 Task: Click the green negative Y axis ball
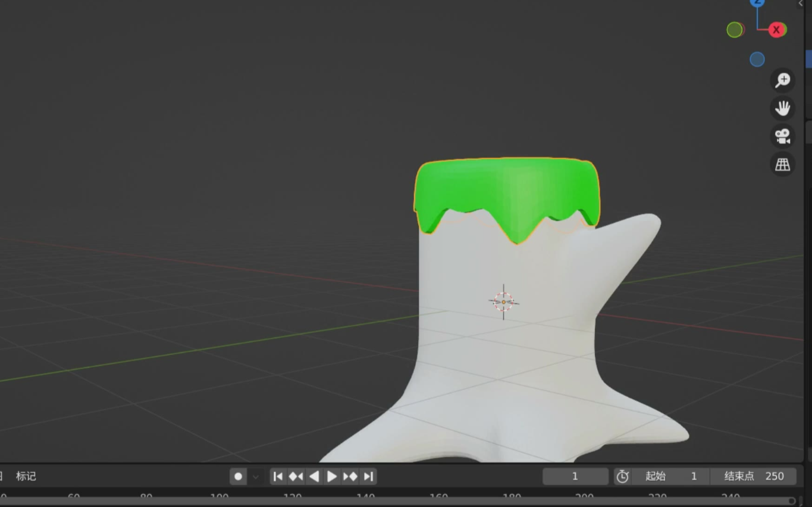tap(735, 30)
